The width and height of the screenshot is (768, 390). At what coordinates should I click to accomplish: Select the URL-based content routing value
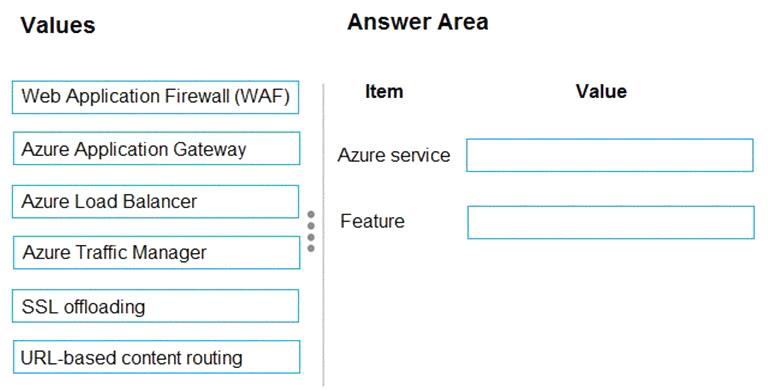[x=156, y=357]
